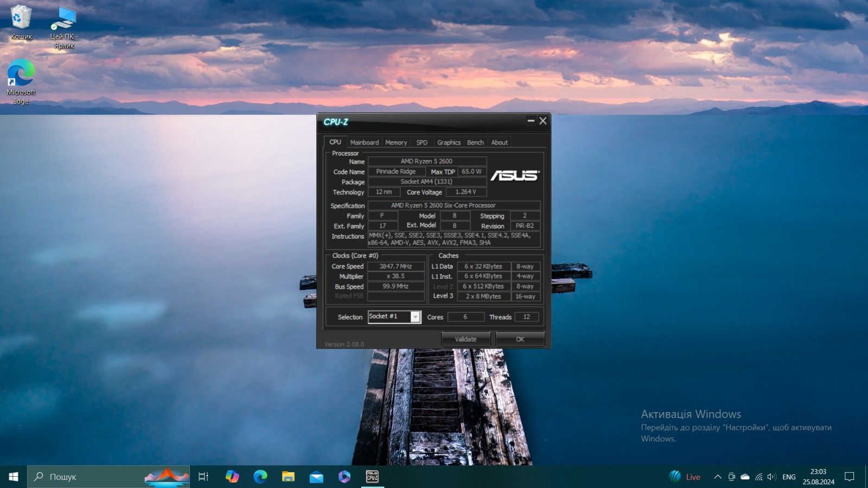
Task: Open the Meet Now tray icon
Action: point(731,477)
